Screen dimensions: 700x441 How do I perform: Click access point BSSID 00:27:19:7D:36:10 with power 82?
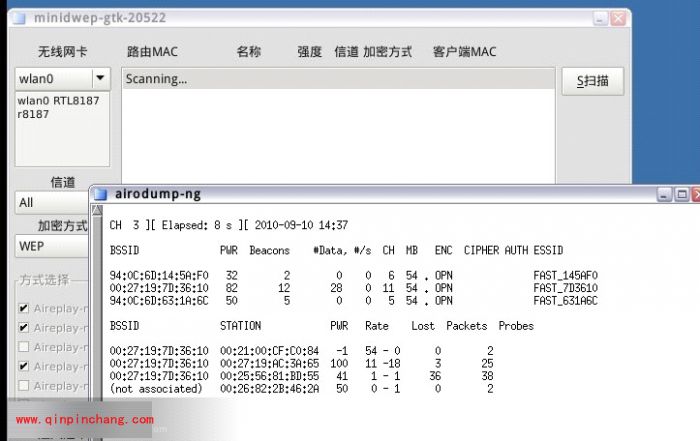pyautogui.click(x=159, y=288)
